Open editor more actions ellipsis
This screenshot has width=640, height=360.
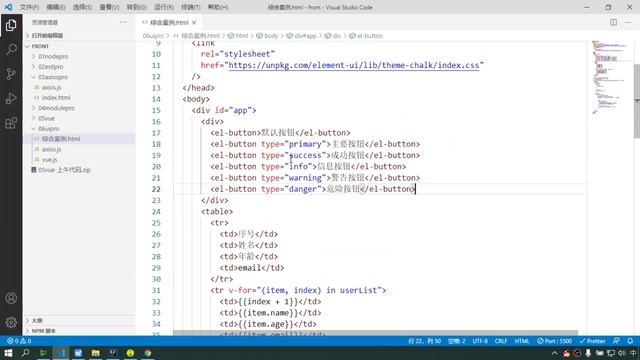pyautogui.click(x=628, y=22)
